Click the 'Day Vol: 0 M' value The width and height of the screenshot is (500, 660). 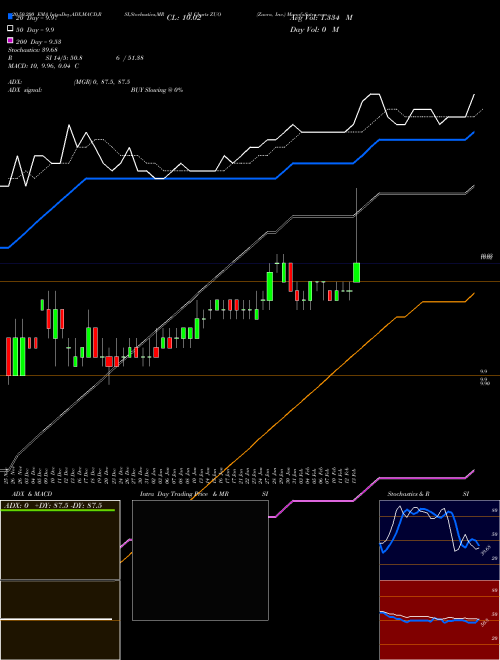coord(314,30)
